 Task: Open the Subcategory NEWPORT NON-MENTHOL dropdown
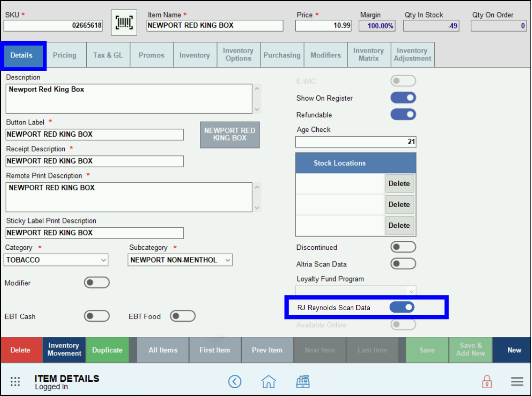click(180, 260)
